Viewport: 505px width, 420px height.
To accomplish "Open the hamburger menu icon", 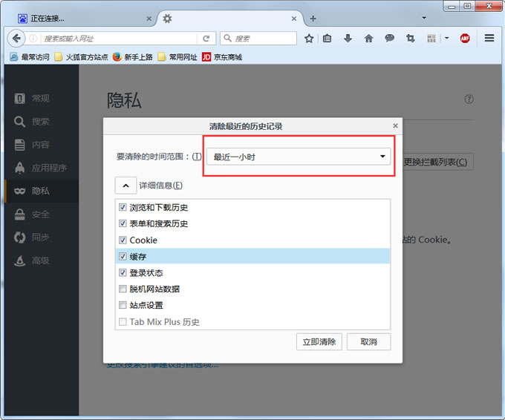I will pyautogui.click(x=489, y=38).
